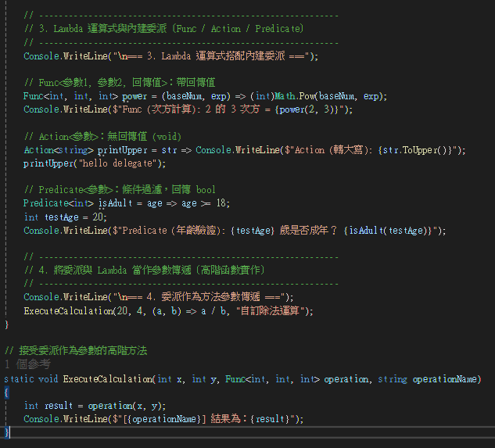Click the '1 個參考' CodeLens reference link

pyautogui.click(x=27, y=364)
